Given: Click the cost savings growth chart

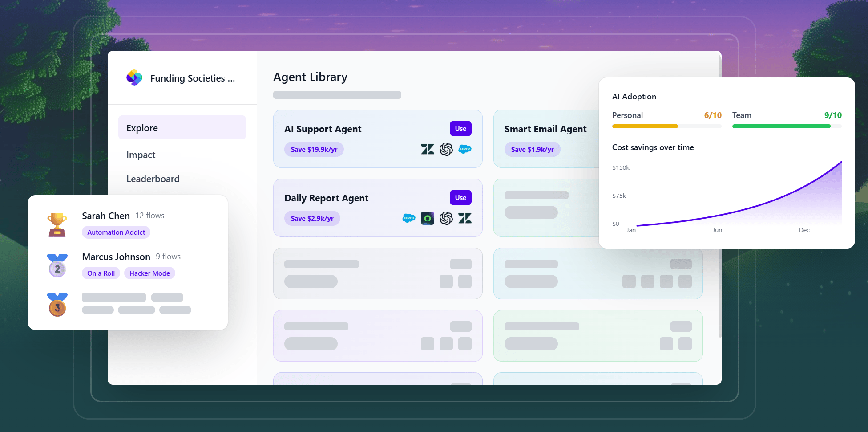Looking at the screenshot, I should [x=739, y=194].
